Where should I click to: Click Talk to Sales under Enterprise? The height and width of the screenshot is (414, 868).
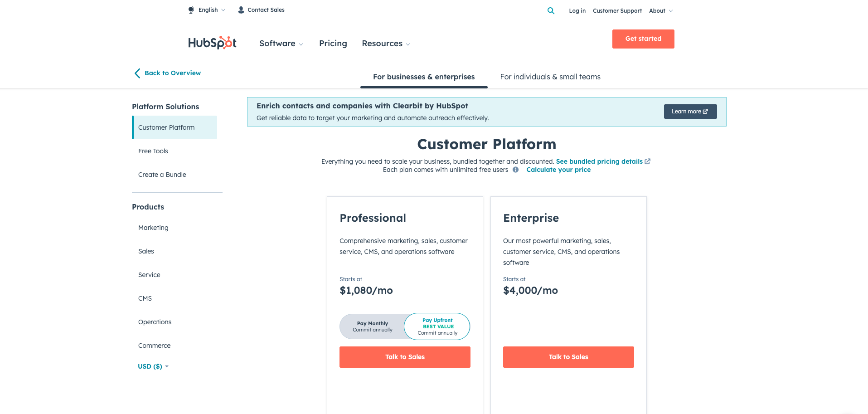pyautogui.click(x=568, y=357)
